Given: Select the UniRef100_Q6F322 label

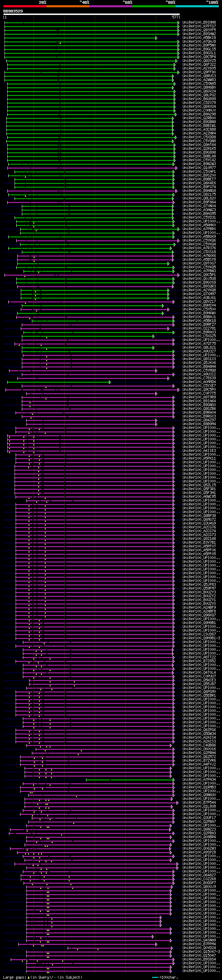Looking at the screenshot, I should pos(199,64).
